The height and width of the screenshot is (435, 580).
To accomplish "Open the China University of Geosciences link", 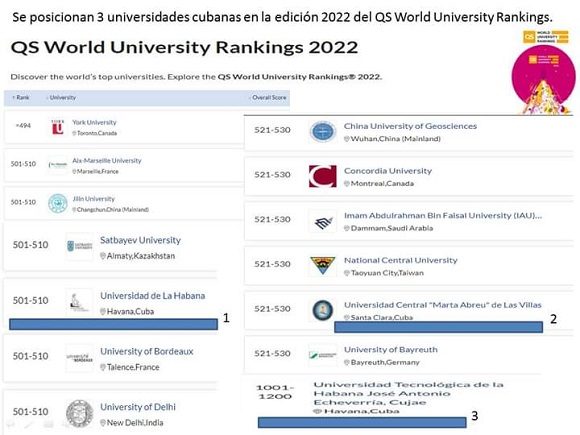I will click(410, 126).
